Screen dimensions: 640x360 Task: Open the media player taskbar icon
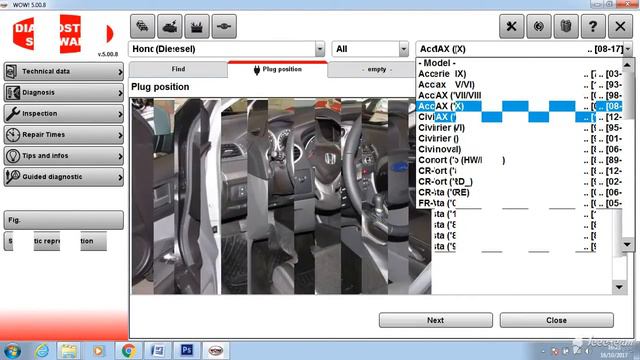(98, 351)
